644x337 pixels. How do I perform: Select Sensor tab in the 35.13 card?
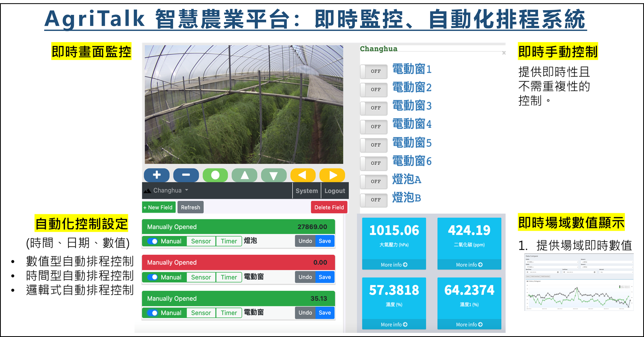pyautogui.click(x=201, y=313)
